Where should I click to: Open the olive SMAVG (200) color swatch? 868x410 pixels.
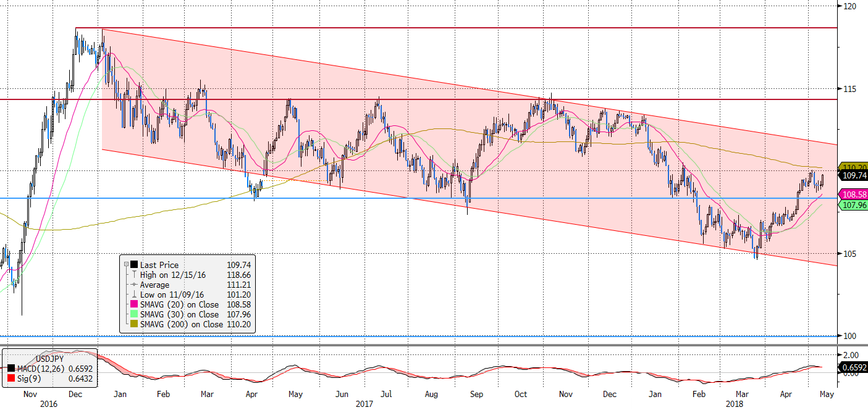click(134, 324)
